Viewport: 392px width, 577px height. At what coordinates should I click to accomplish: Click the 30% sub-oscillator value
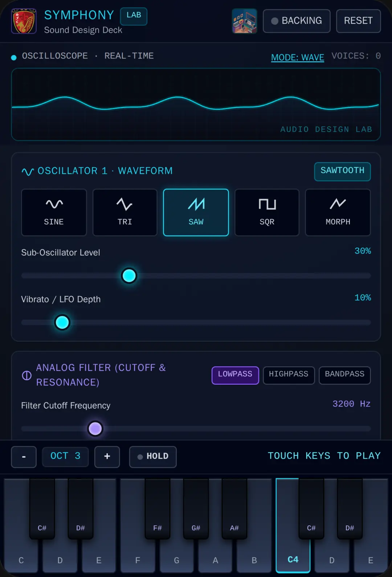[363, 251]
